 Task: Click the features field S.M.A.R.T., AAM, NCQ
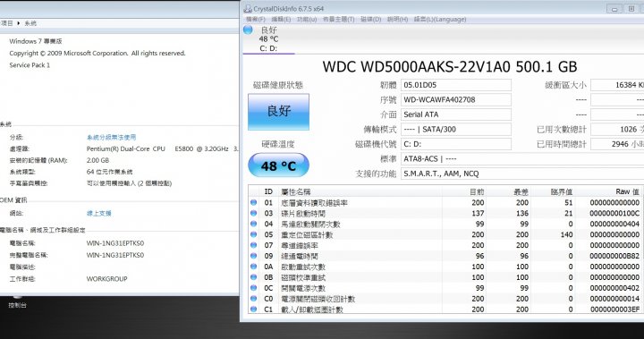pos(522,174)
